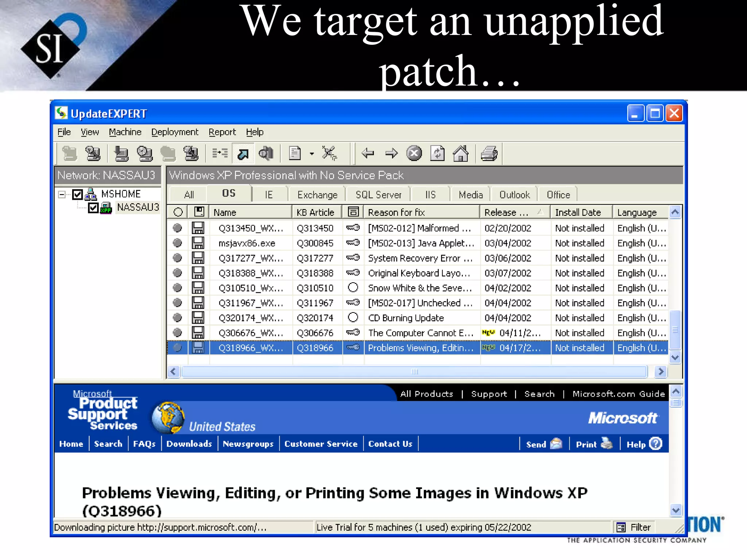Click the Home house toolbar icon
This screenshot has width=747, height=560.
click(x=461, y=153)
